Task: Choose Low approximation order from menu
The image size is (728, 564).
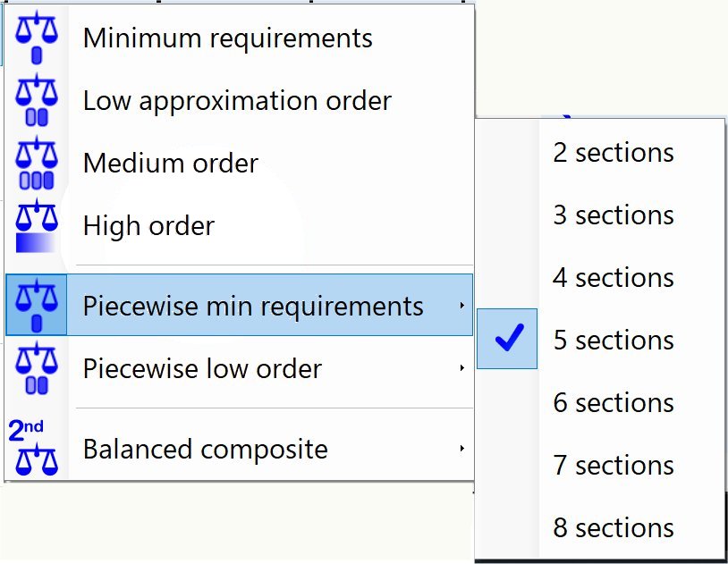Action: 237,101
